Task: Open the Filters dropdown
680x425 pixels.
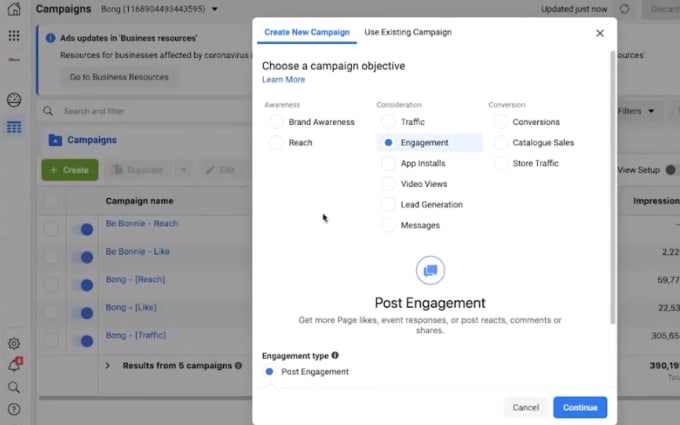Action: pos(635,111)
